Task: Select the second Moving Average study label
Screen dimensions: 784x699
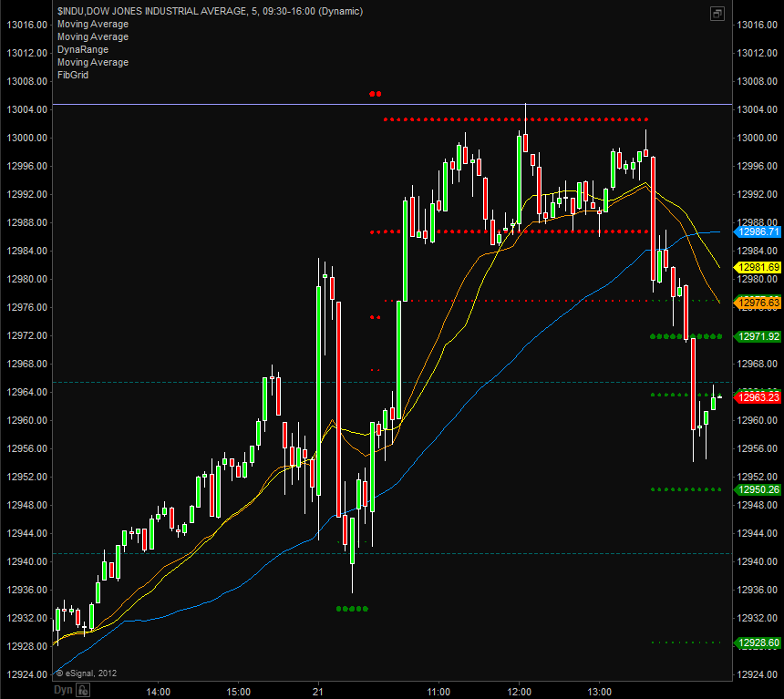Action: click(92, 36)
